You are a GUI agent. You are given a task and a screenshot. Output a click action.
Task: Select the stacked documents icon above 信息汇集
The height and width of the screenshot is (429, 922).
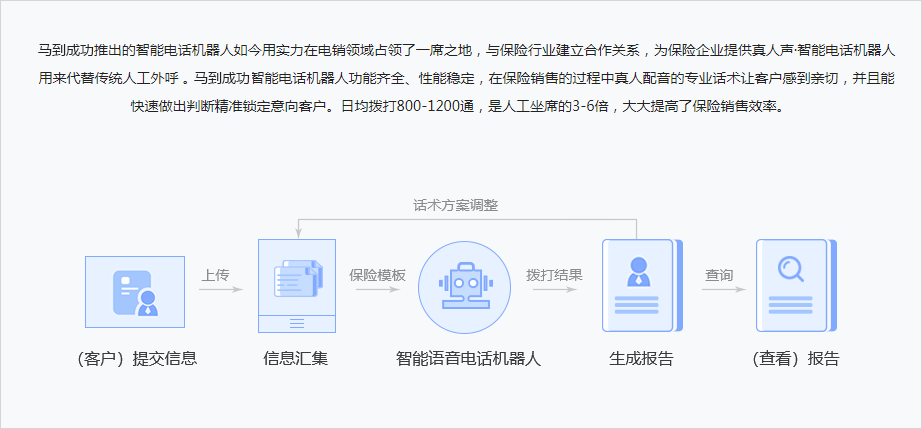click(297, 278)
